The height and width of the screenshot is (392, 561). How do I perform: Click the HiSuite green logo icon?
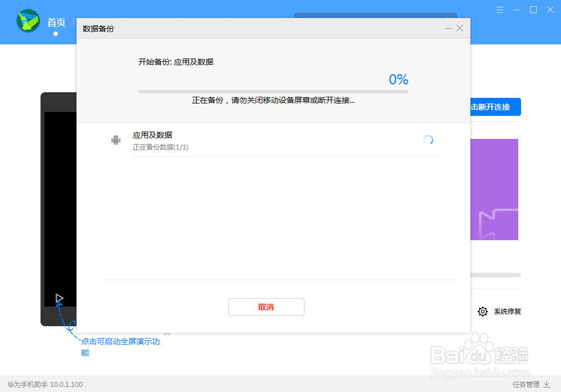[28, 21]
